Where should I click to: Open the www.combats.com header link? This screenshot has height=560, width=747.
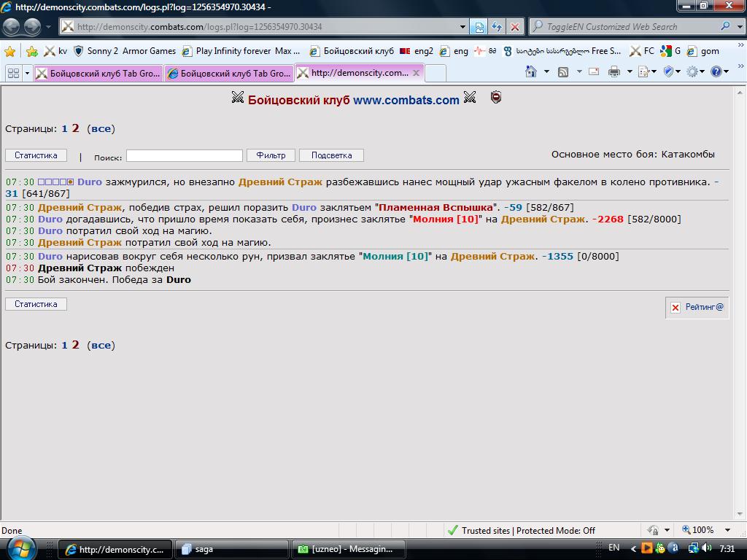[406, 100]
